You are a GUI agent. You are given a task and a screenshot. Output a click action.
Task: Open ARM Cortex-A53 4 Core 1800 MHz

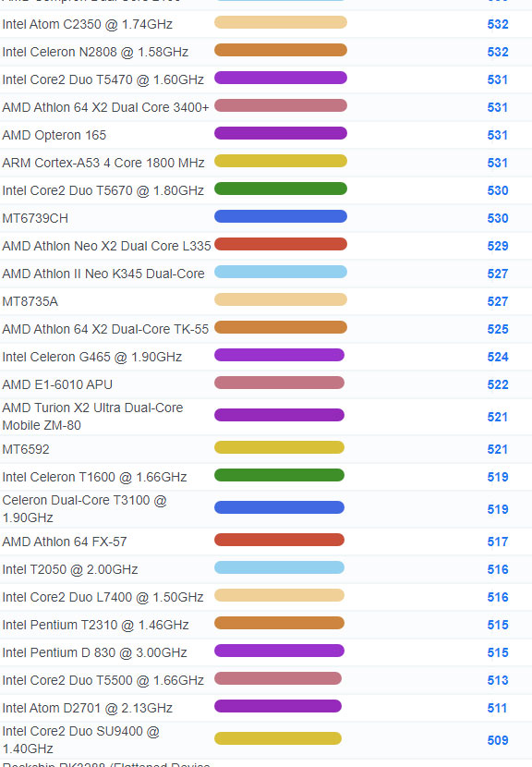(x=103, y=163)
